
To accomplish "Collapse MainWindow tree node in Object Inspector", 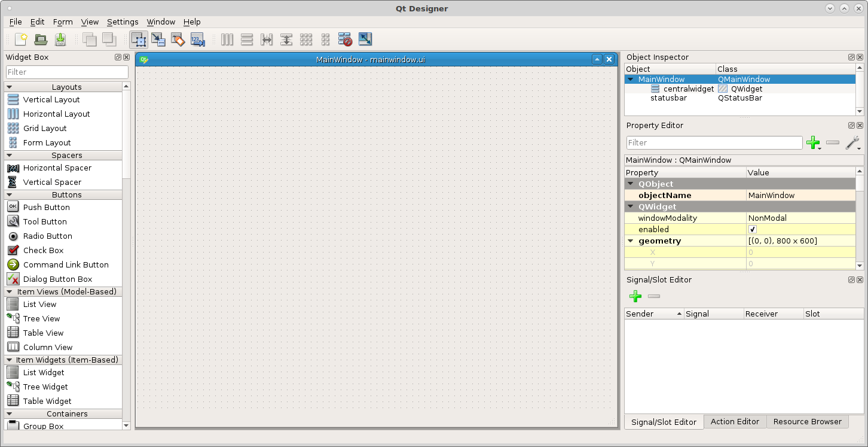I will pyautogui.click(x=630, y=79).
